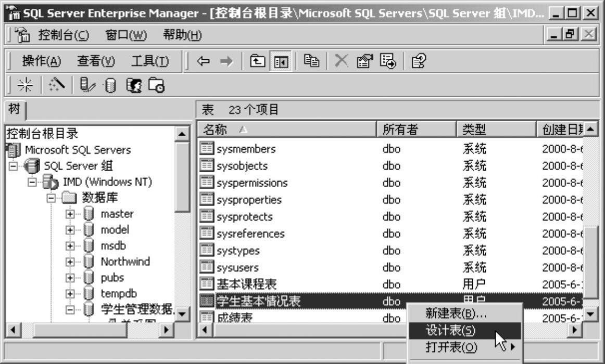
Task: Expand the model database node
Action: [70, 230]
